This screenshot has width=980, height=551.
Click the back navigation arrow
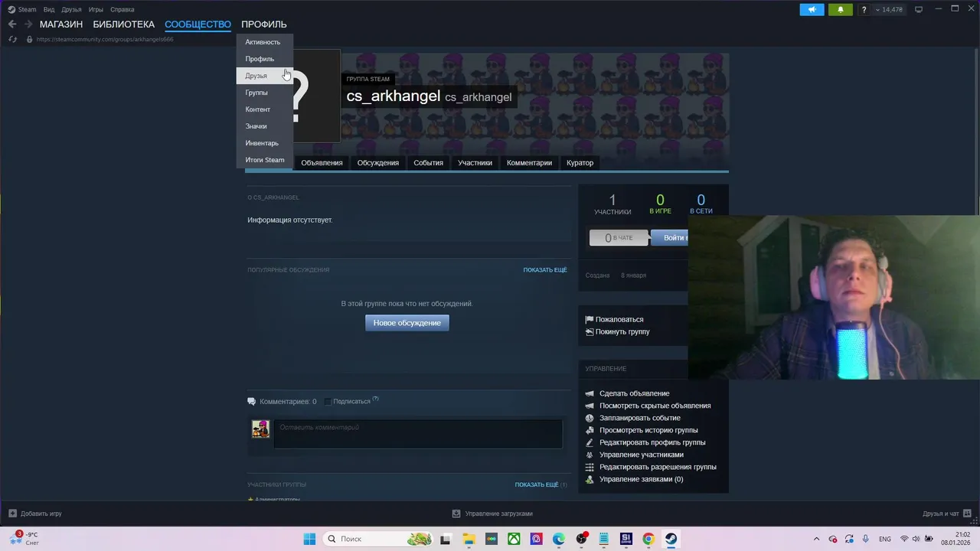click(12, 24)
